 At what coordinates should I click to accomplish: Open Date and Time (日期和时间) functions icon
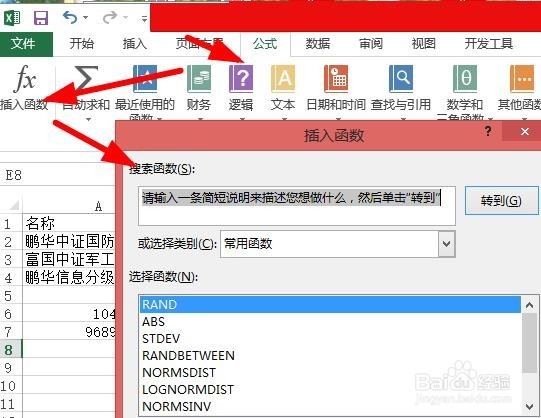(336, 79)
